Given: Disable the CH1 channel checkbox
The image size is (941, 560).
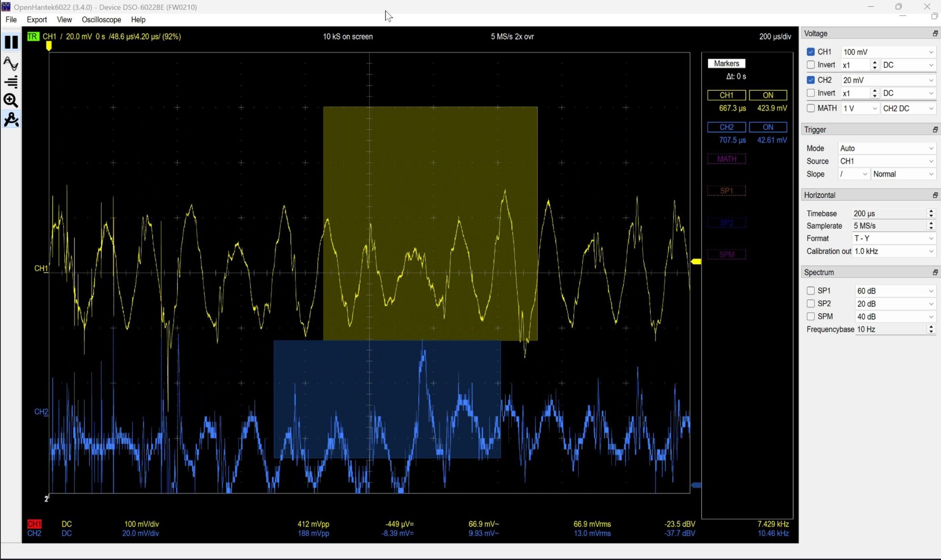Looking at the screenshot, I should point(811,52).
